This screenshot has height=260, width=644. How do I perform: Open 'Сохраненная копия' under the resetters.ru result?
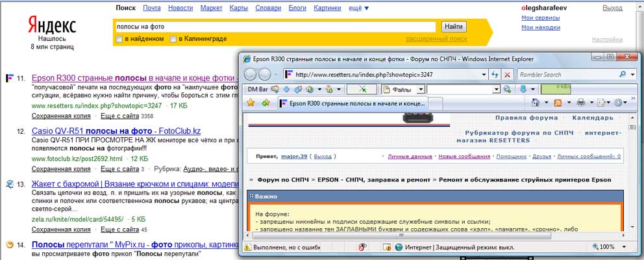(x=61, y=116)
